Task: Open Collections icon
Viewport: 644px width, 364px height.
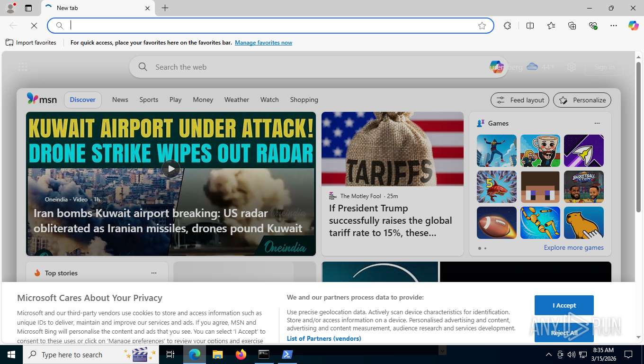Action: [x=572, y=26]
